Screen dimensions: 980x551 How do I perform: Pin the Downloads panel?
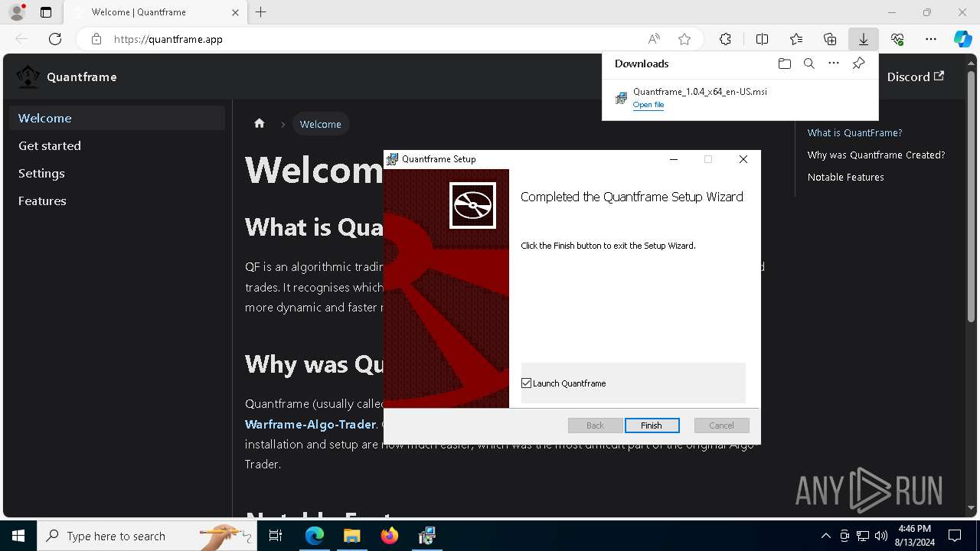pyautogui.click(x=858, y=64)
